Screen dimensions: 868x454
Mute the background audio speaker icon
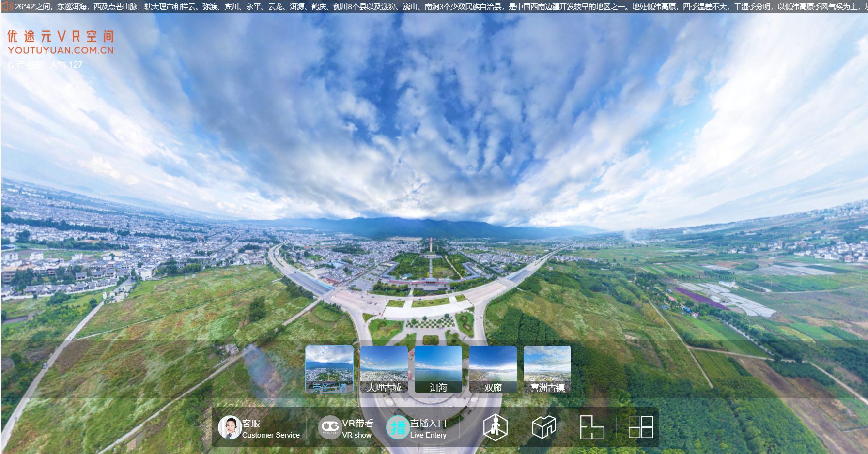pyautogui.click(x=7, y=6)
